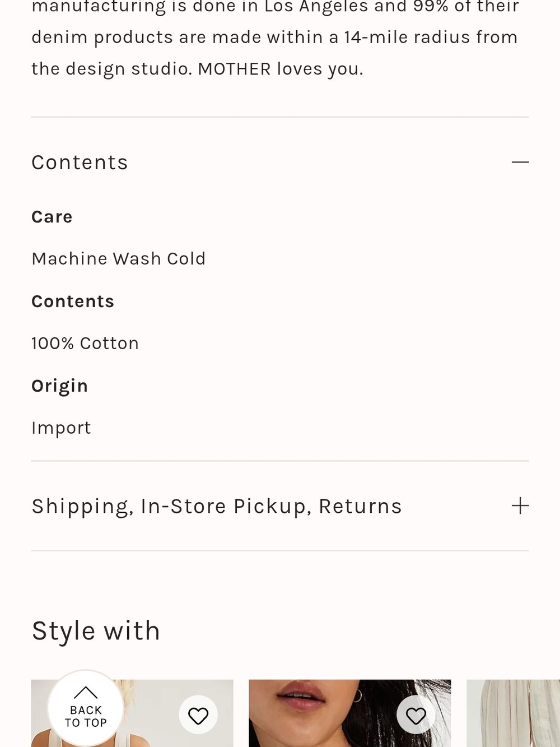Click the Back to Top up arrow
The height and width of the screenshot is (747, 560).
[x=86, y=693]
